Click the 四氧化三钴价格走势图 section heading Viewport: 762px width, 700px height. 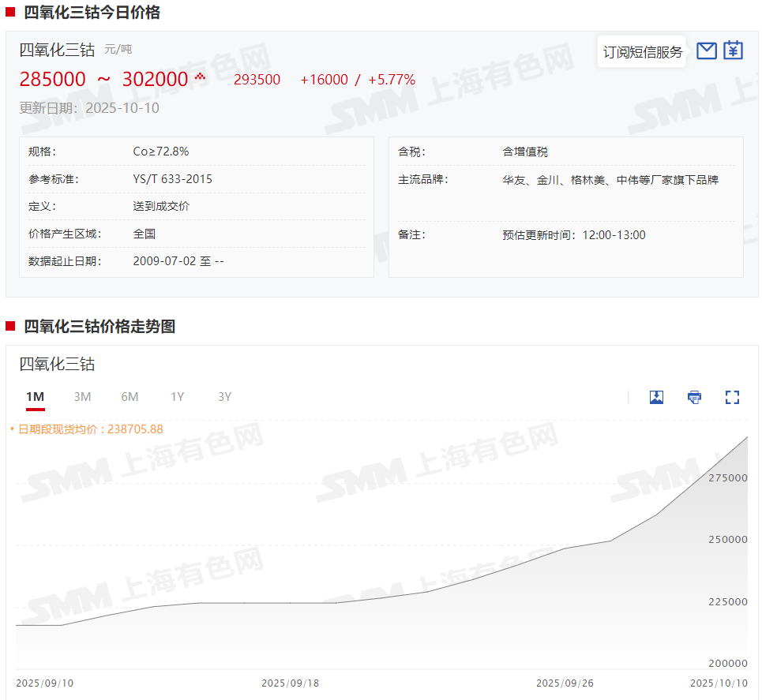[x=99, y=327]
